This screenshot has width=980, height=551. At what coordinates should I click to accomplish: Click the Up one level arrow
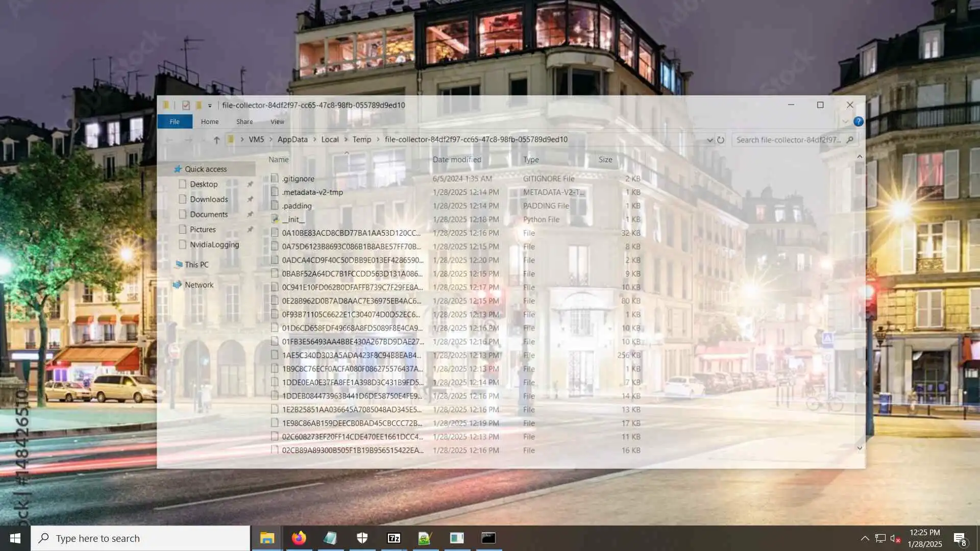click(216, 140)
